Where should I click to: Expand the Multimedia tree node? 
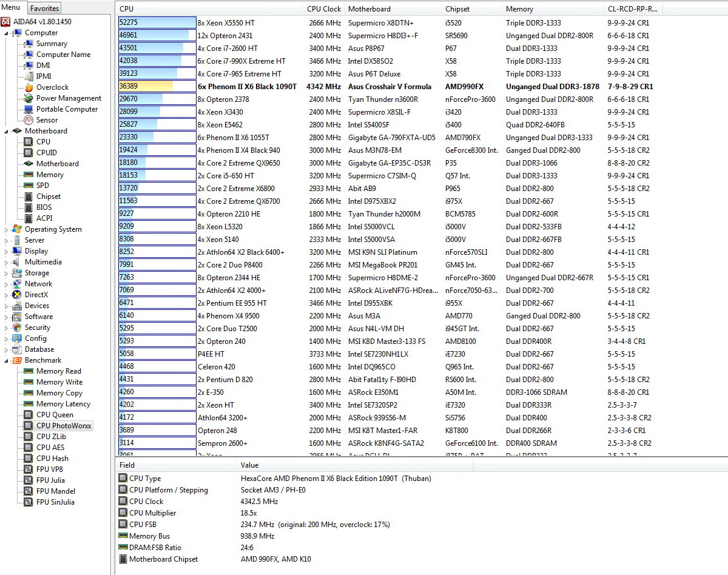7,262
